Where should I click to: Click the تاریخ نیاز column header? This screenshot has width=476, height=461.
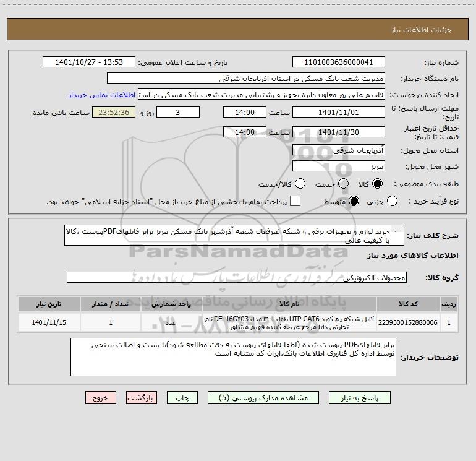49,304
